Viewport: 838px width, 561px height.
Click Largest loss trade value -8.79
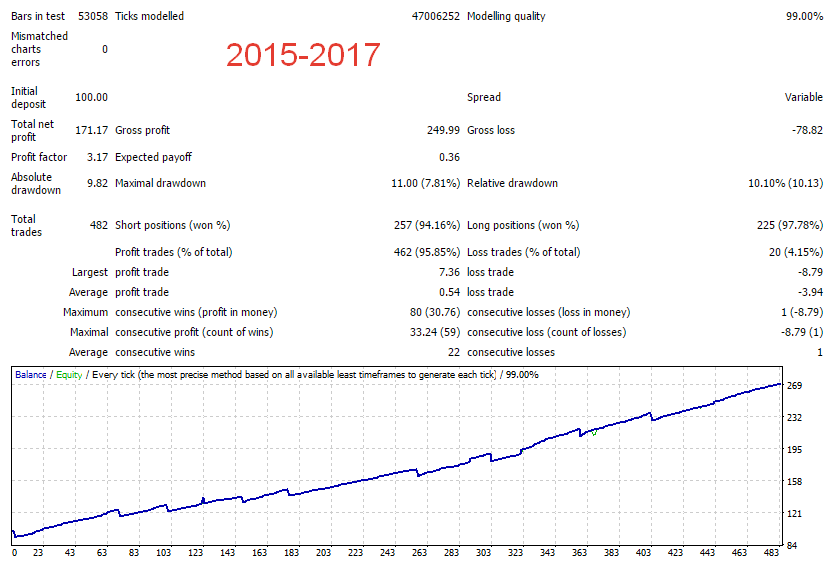pyautogui.click(x=810, y=272)
